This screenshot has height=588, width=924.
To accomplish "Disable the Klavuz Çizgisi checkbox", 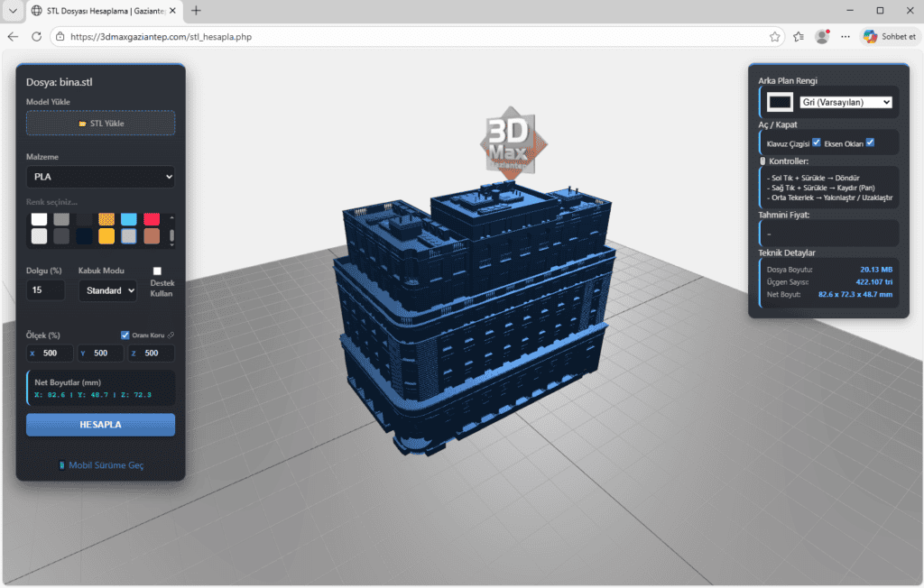I will pyautogui.click(x=817, y=142).
